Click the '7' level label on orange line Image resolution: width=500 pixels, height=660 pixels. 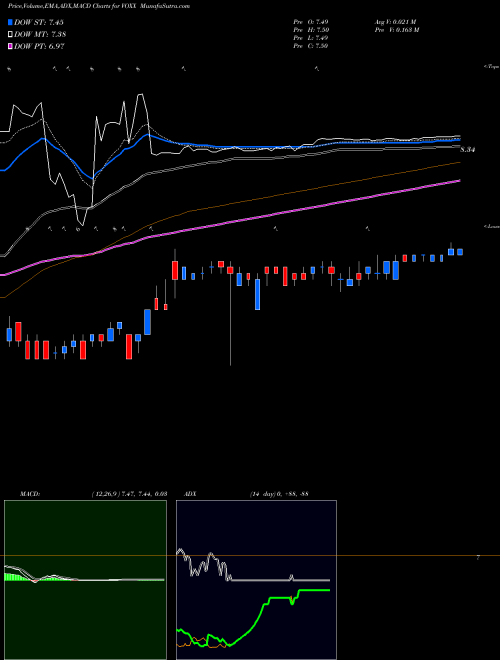478,558
